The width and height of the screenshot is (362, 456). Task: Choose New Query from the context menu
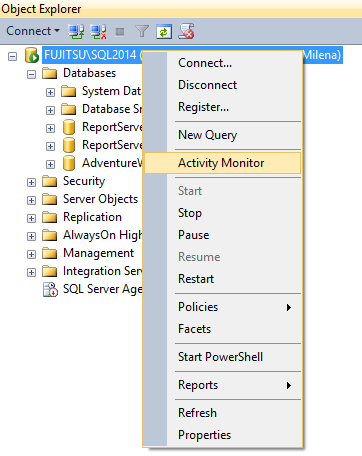(x=223, y=135)
